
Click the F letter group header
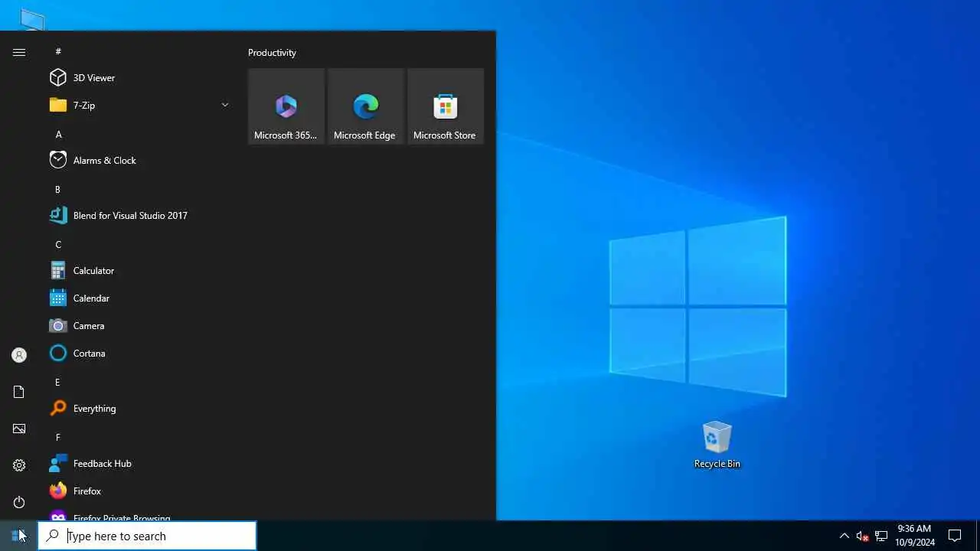tap(57, 437)
